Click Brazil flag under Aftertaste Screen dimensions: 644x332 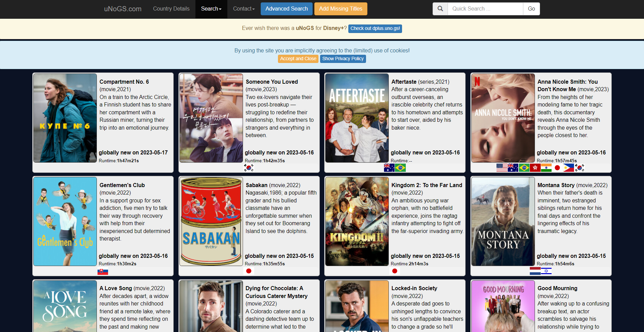pos(400,168)
